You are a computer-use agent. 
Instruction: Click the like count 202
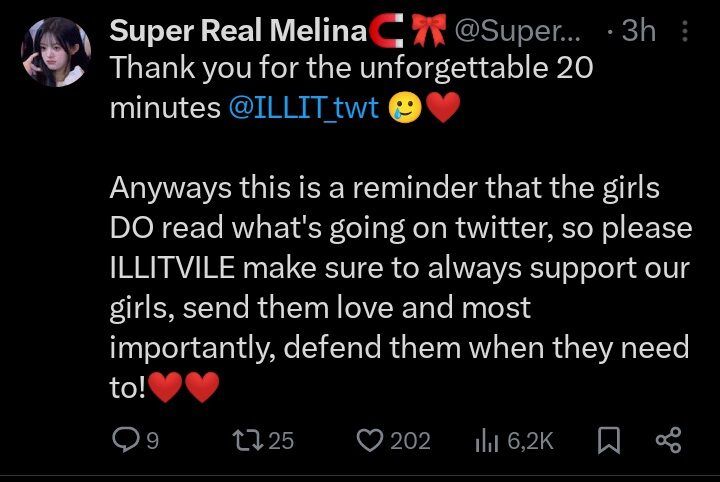click(410, 440)
